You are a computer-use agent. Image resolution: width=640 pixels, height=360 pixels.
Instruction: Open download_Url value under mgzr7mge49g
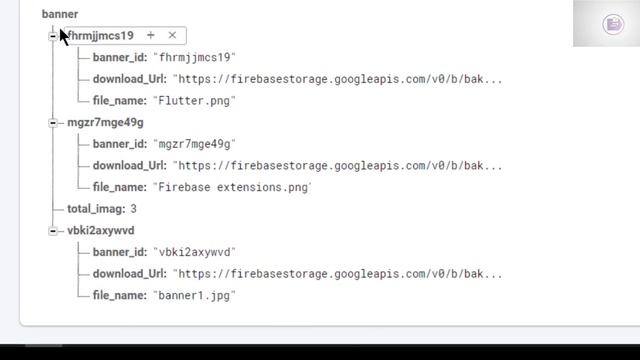pos(338,166)
